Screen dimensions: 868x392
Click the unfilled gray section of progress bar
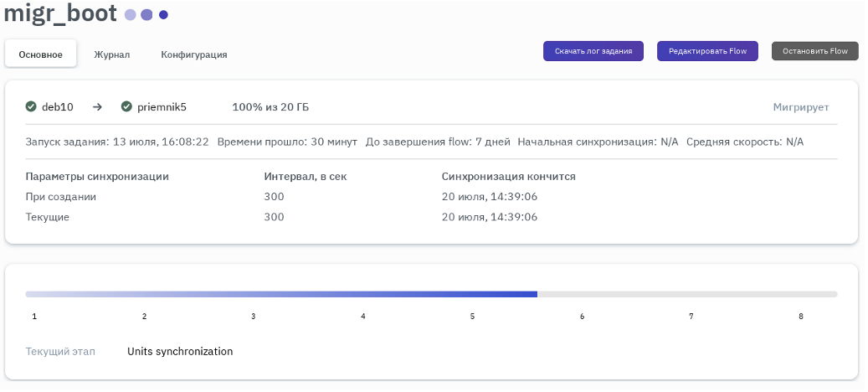pos(686,294)
